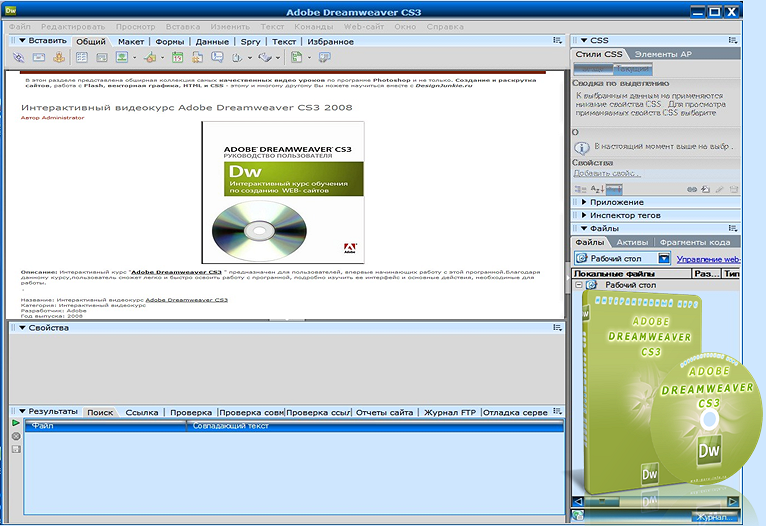Image resolution: width=766 pixels, height=526 pixels.
Task: Switch to Активы tab
Action: 632,242
